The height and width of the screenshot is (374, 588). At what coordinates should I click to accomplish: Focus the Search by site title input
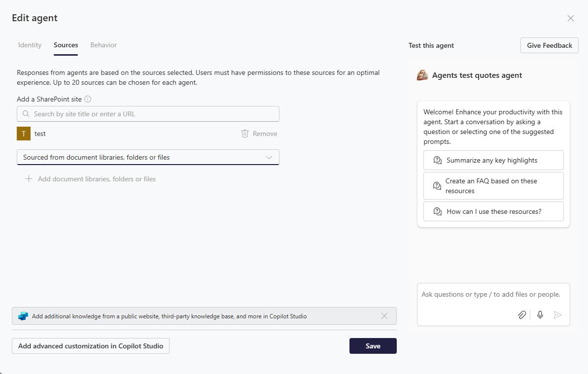pyautogui.click(x=148, y=114)
